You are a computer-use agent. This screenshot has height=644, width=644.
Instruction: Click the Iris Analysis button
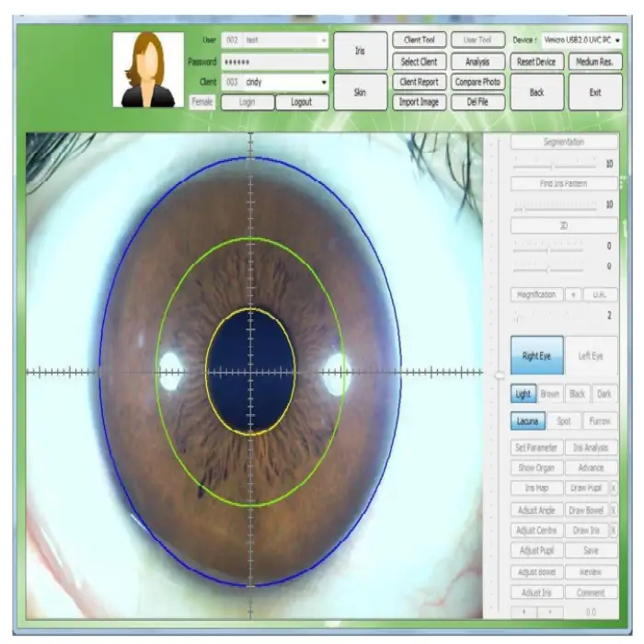click(x=591, y=447)
